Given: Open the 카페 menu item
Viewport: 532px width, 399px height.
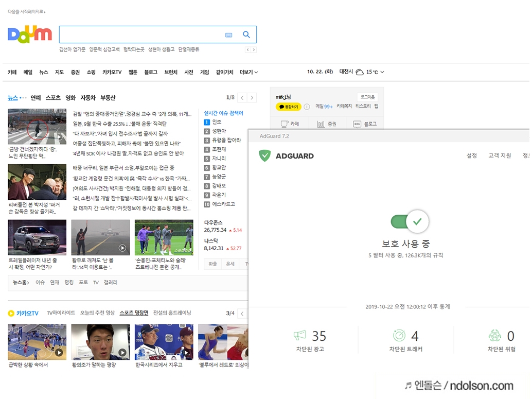Looking at the screenshot, I should coord(12,72).
